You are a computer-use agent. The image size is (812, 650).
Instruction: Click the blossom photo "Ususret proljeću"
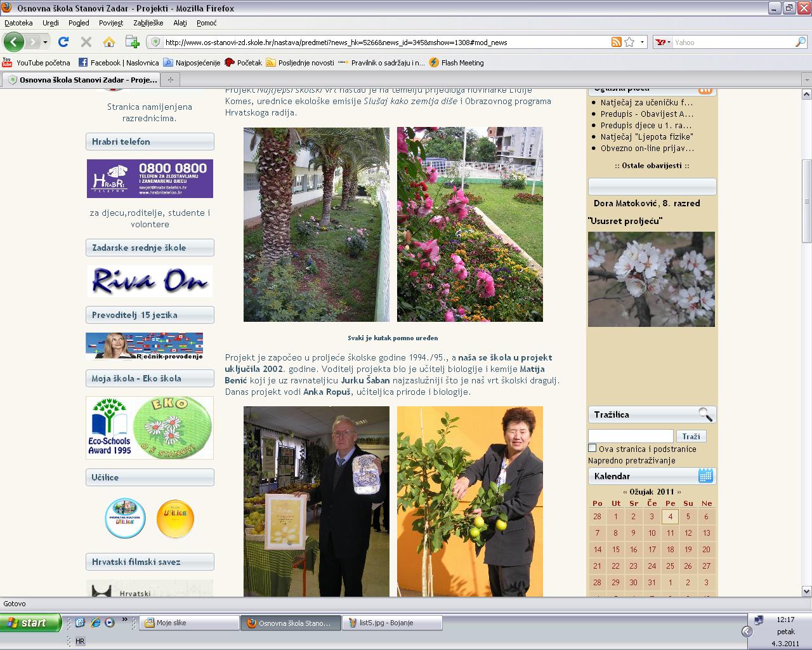coord(652,279)
